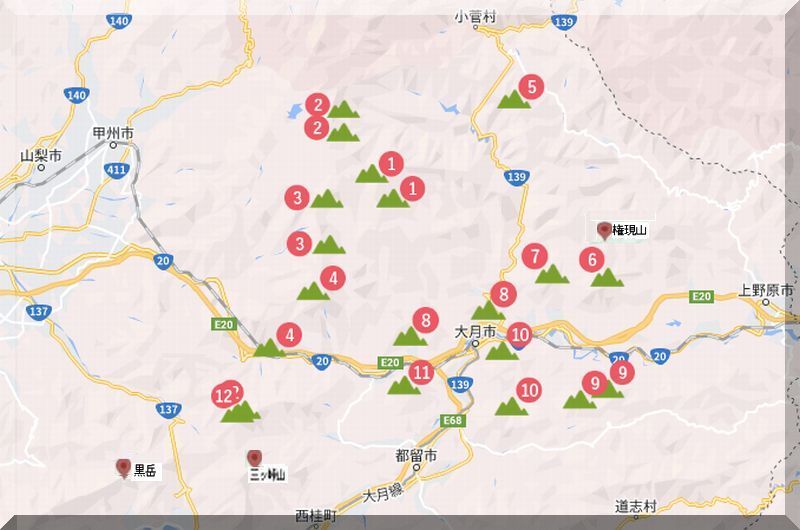The width and height of the screenshot is (800, 530).
Task: Select the 西桂町 town label
Action: [316, 516]
